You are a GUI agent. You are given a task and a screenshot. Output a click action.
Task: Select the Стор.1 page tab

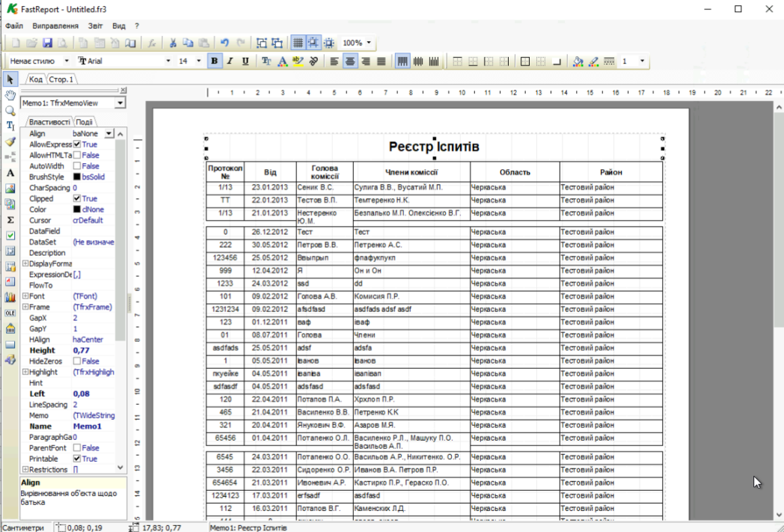point(61,79)
